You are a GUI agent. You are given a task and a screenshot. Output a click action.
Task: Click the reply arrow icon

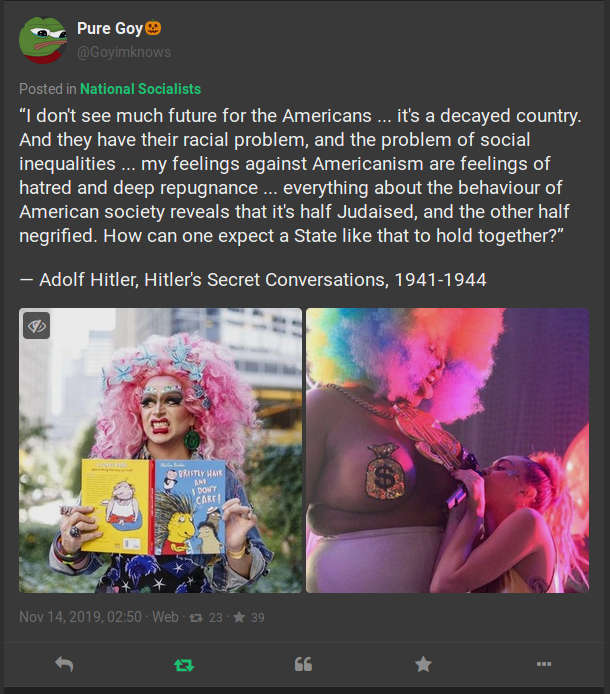tap(64, 664)
